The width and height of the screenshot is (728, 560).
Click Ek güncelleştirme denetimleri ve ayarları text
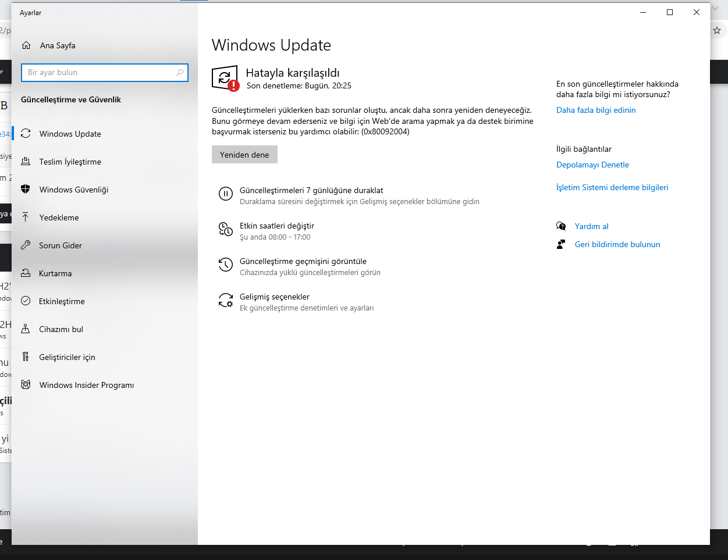(x=307, y=308)
